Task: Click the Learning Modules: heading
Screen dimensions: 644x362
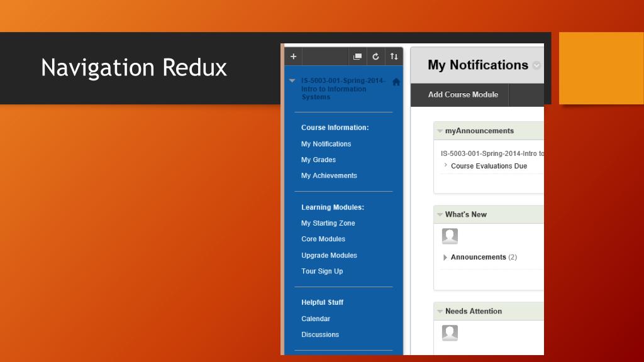Action: pos(333,207)
